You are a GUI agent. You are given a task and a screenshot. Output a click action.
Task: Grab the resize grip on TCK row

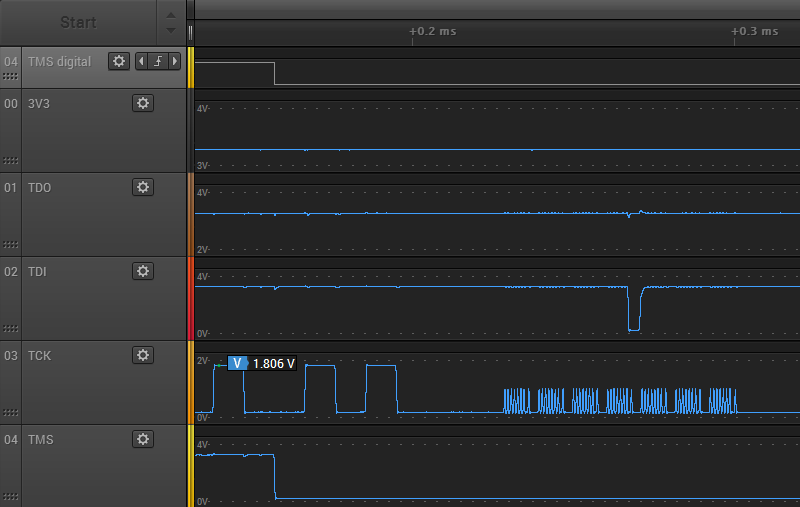click(10, 413)
